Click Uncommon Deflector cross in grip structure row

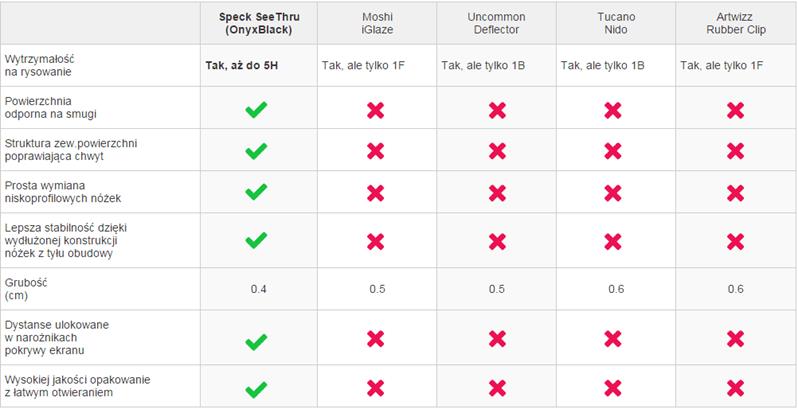coord(497,151)
